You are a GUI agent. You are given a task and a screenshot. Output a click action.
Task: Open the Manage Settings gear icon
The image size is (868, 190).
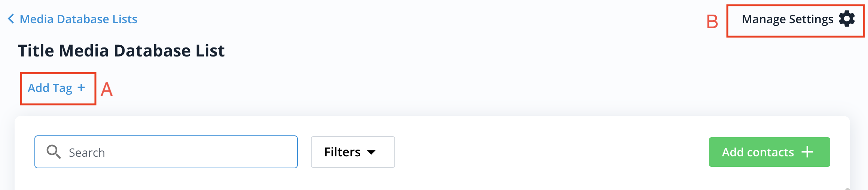847,19
